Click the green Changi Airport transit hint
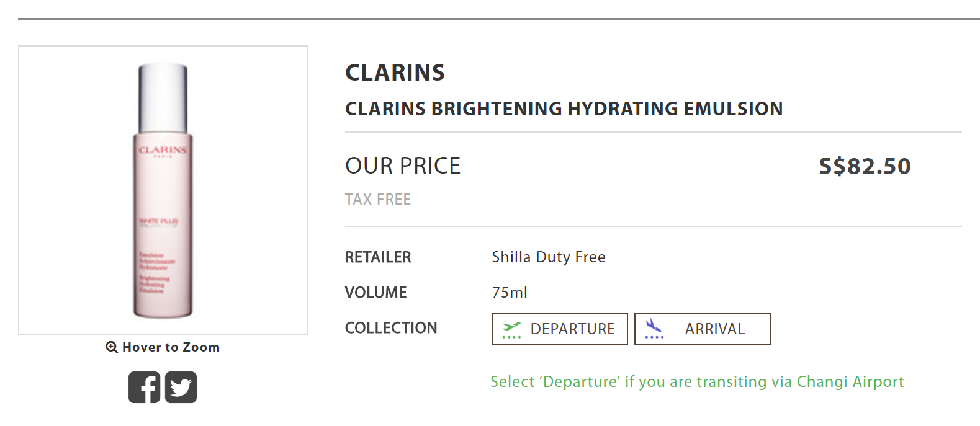980x426 pixels. pos(697,382)
